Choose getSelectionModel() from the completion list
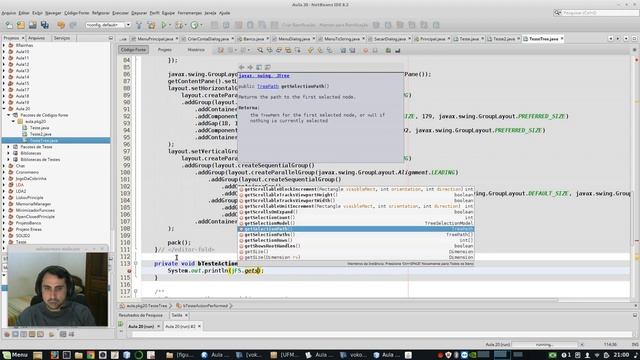The height and width of the screenshot is (360, 640). tap(356, 223)
